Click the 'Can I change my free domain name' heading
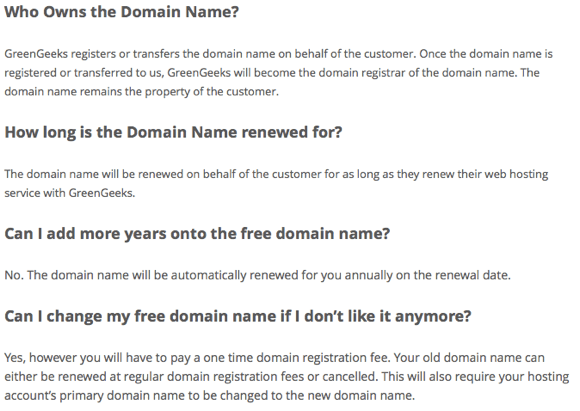 coord(238,317)
